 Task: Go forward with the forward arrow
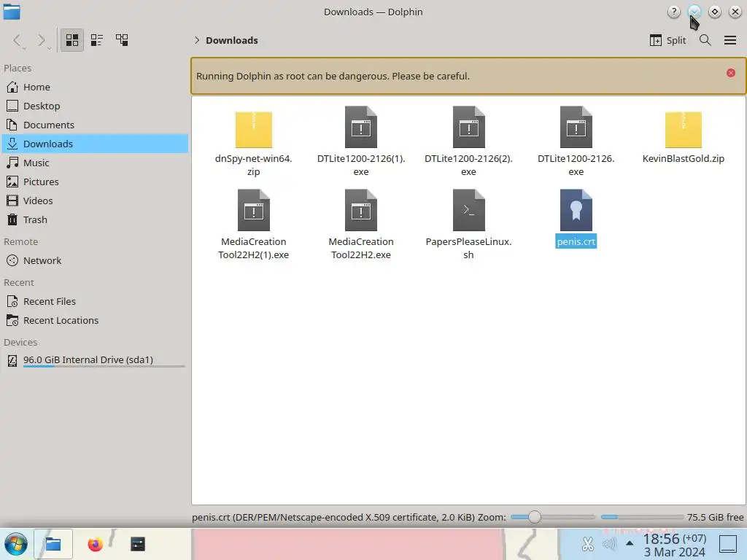[x=42, y=41]
